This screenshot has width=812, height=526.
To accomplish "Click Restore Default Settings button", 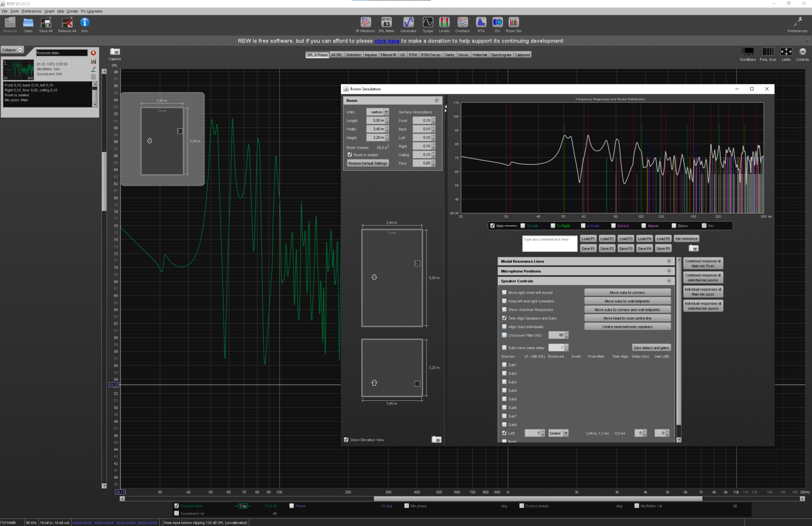I will [368, 163].
